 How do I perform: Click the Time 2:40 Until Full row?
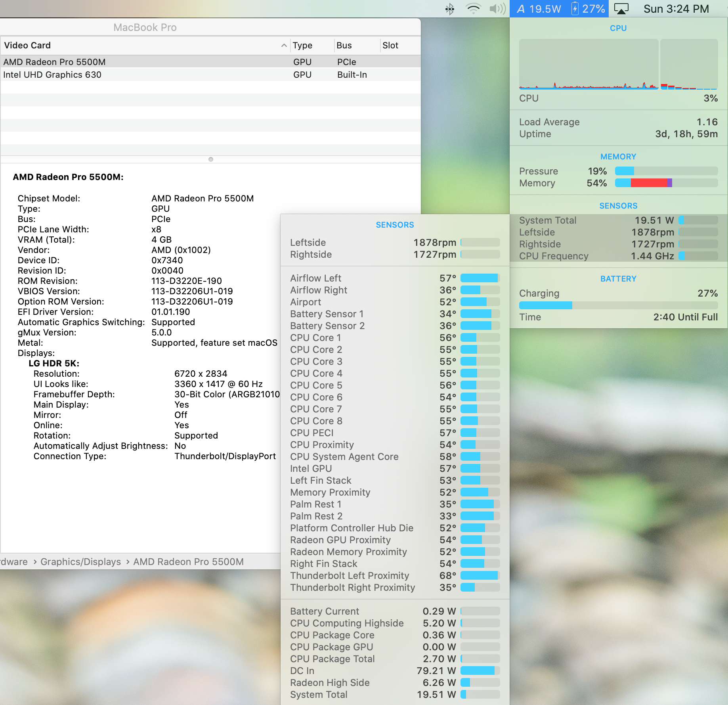[618, 317]
